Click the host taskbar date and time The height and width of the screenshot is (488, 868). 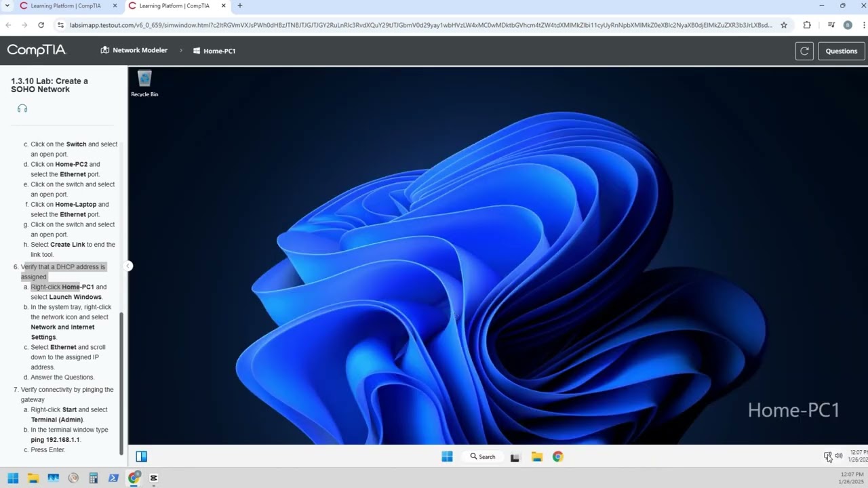coord(852,478)
